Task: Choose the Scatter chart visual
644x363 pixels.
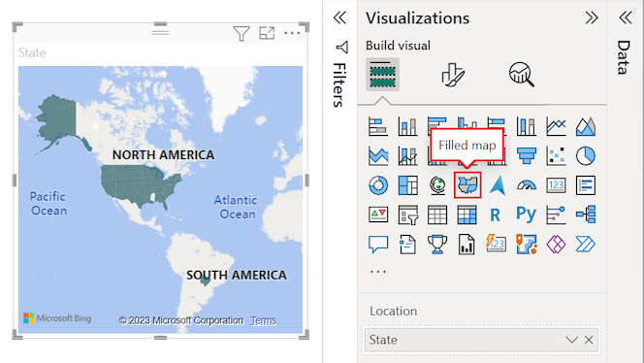Action: coord(556,156)
